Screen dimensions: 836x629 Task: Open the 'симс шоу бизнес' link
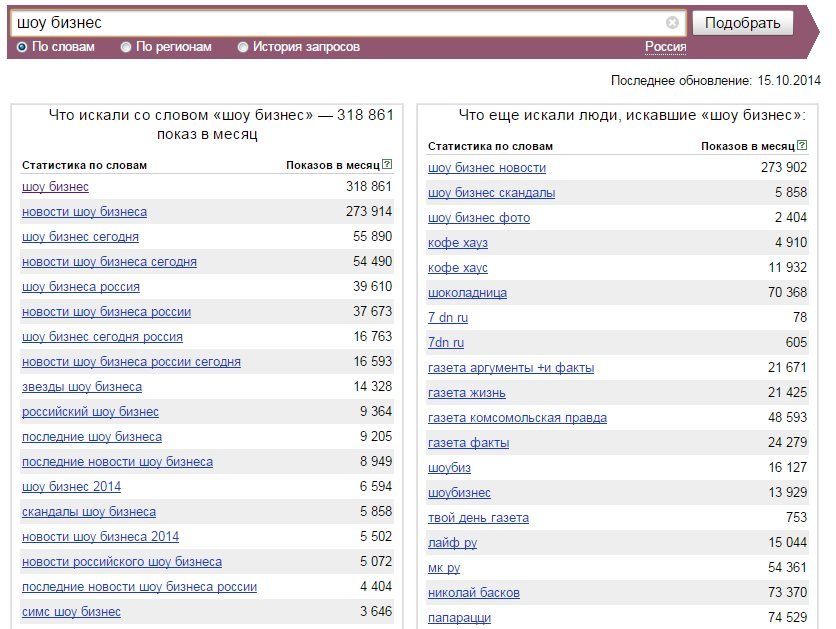click(x=71, y=612)
